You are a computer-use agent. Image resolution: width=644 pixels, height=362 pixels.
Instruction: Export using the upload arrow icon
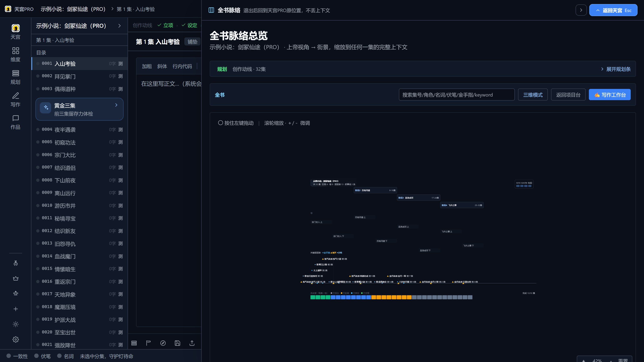[x=192, y=343]
